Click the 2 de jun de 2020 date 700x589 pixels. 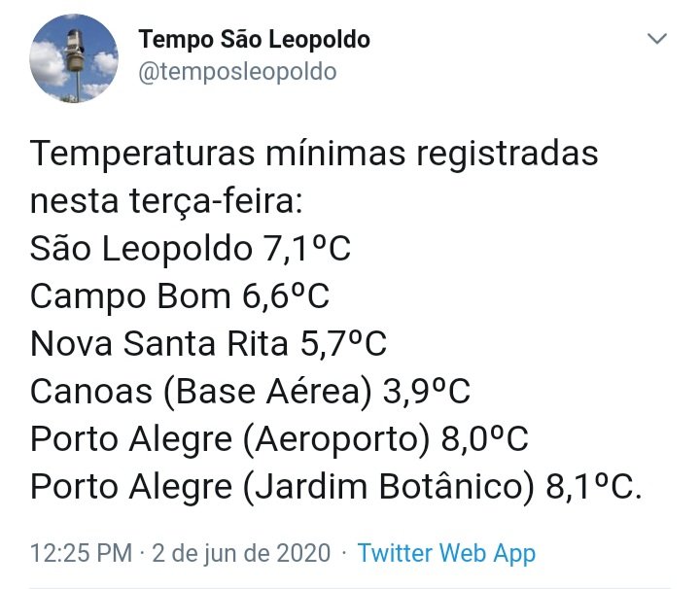tap(241, 554)
